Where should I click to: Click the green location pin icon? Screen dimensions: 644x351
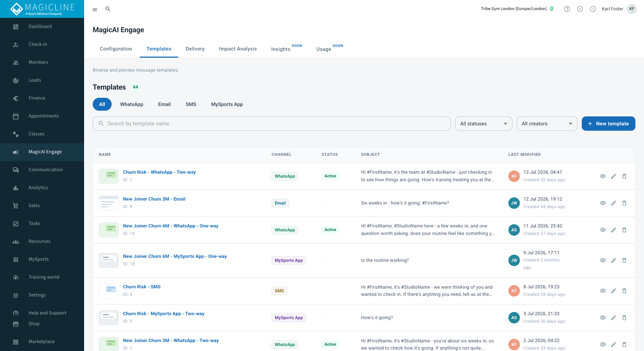[552, 9]
